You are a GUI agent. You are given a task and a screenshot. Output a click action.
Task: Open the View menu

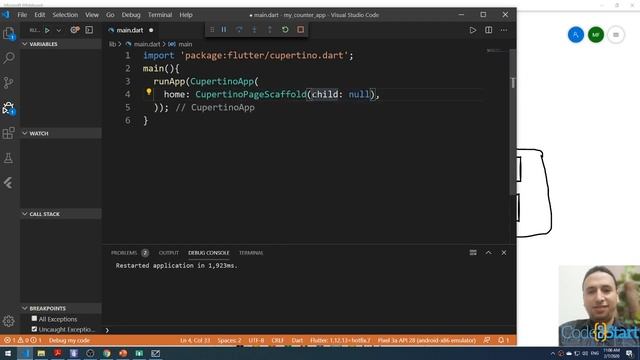[x=92, y=15]
